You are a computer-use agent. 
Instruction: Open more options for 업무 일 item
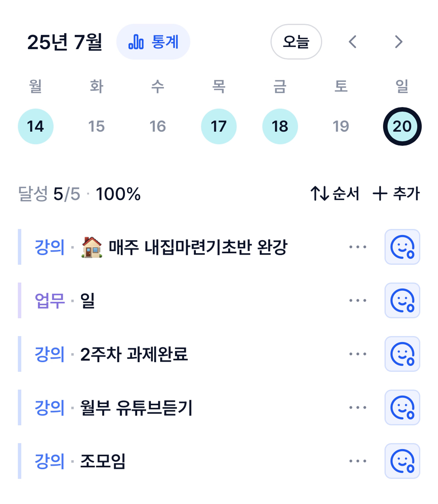[358, 300]
